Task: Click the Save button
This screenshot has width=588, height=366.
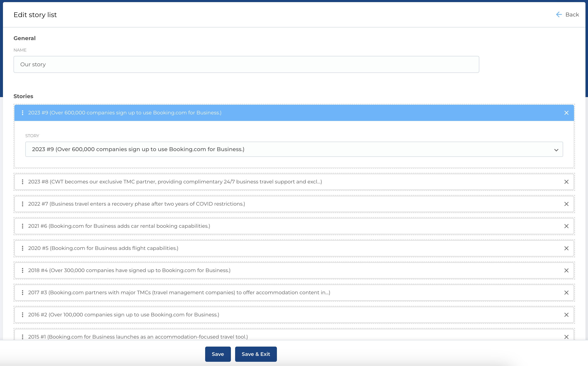Action: click(x=218, y=354)
